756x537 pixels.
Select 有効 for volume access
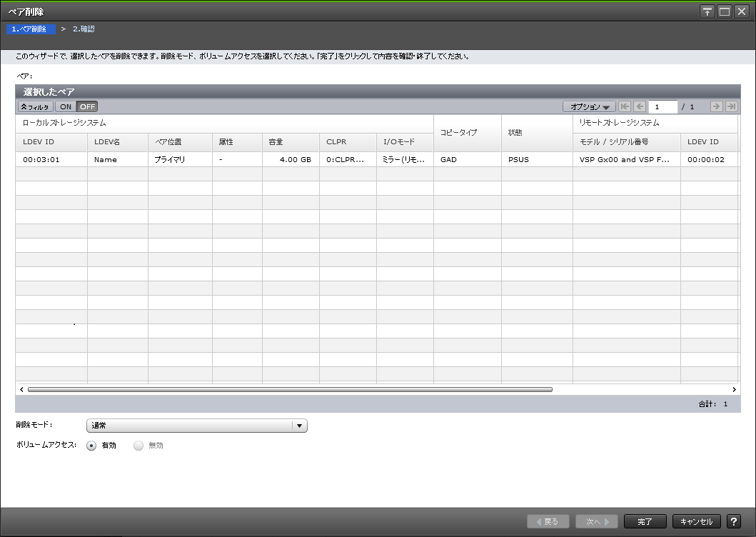click(91, 446)
